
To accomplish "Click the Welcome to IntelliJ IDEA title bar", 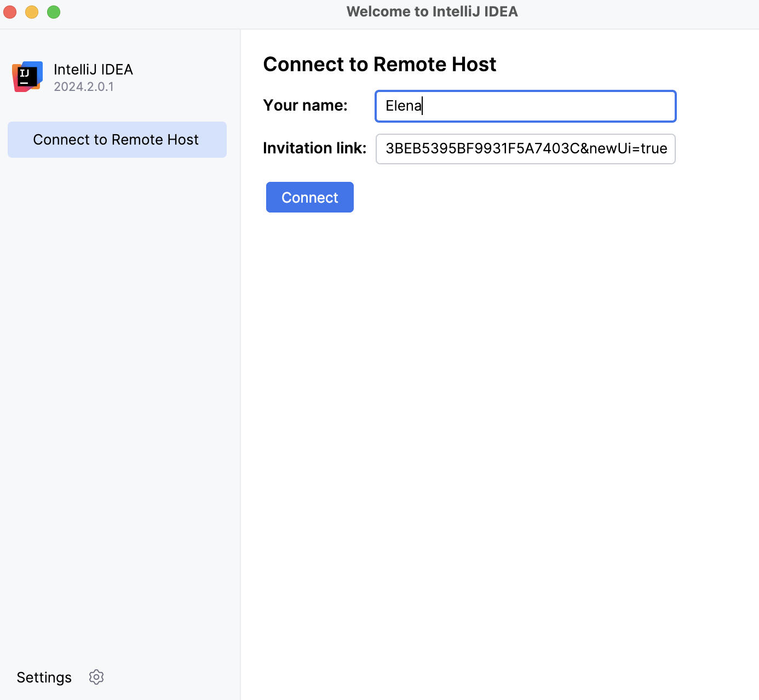I will (432, 12).
